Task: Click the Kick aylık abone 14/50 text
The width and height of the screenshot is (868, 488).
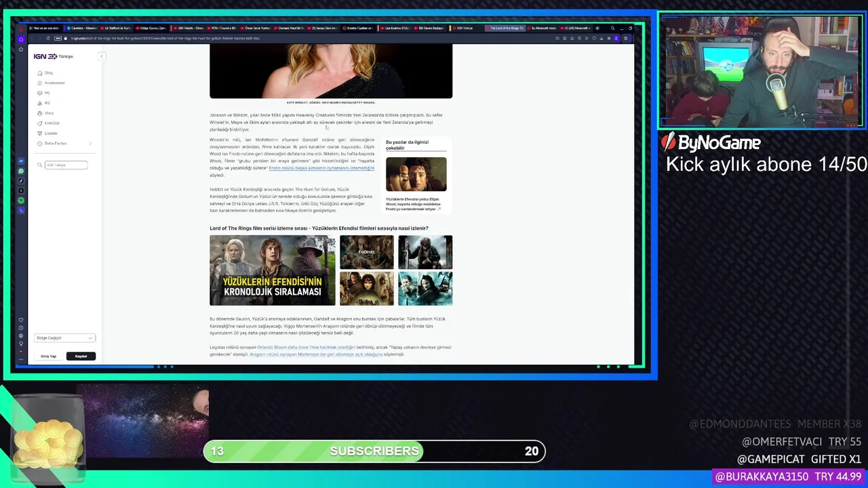Action: [x=766, y=165]
